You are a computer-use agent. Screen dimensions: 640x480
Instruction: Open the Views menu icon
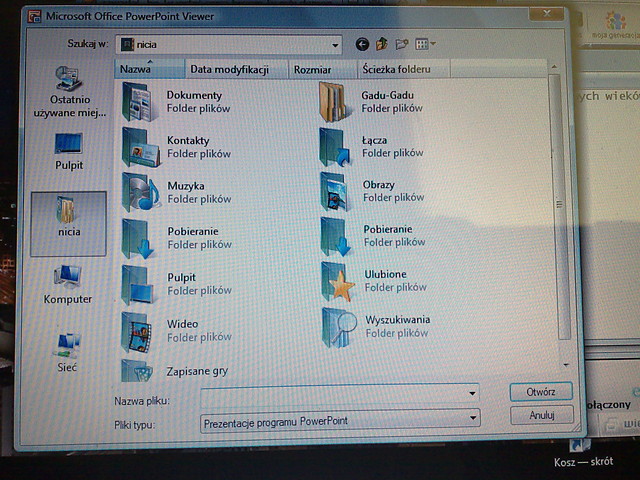425,44
